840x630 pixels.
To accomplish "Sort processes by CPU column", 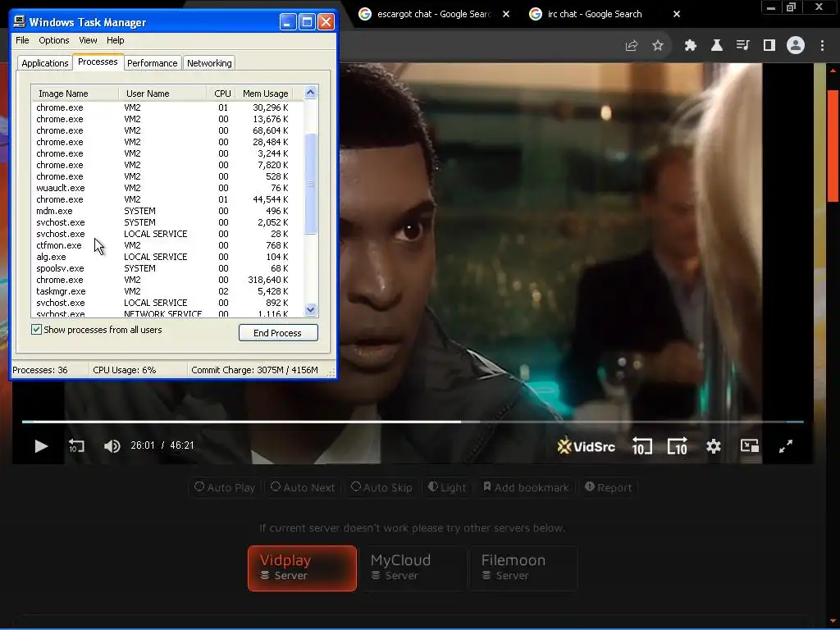I will [x=221, y=94].
